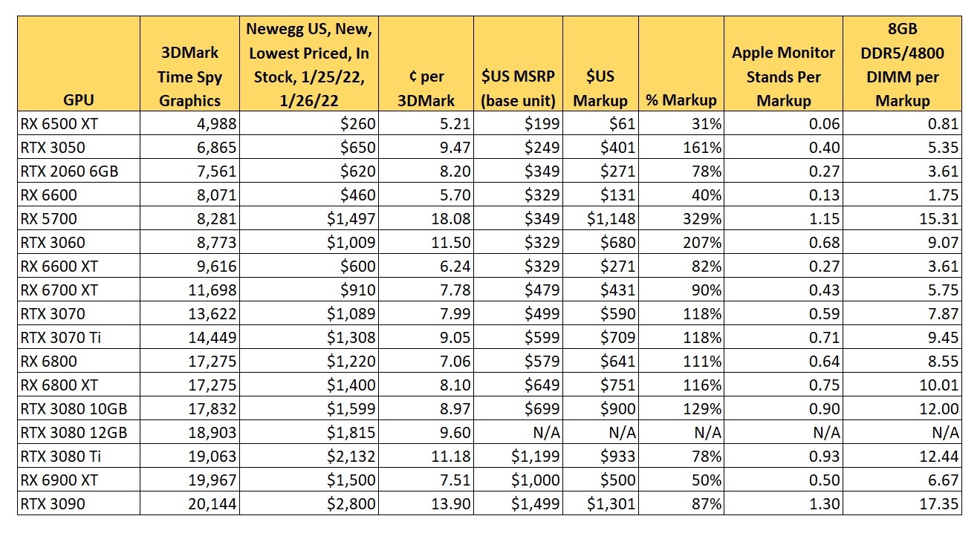Viewport: 980px width, 539px height.
Task: Select the GPU column header cell
Action: click(78, 65)
